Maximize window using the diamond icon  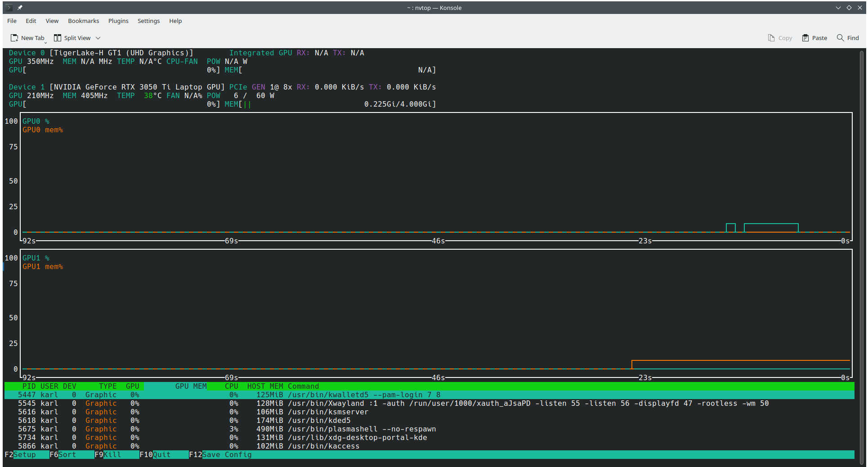(x=849, y=8)
